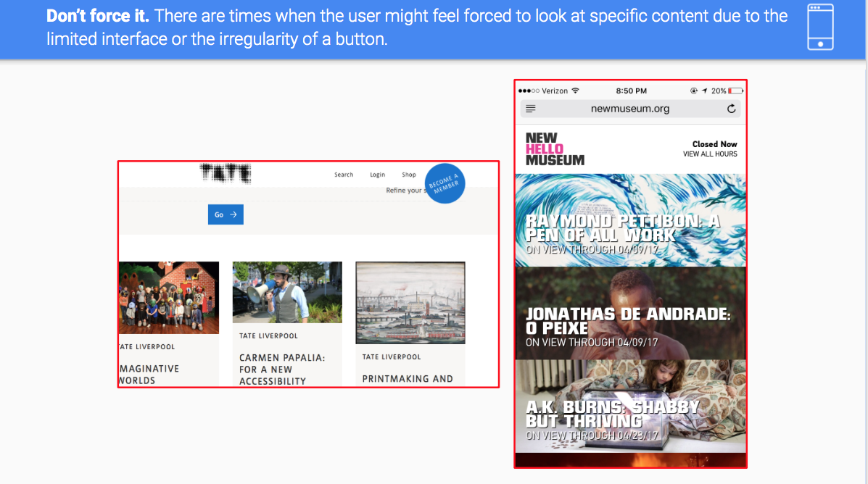Click the Imaginative Worlds card title
The image size is (868, 484).
pyautogui.click(x=149, y=375)
